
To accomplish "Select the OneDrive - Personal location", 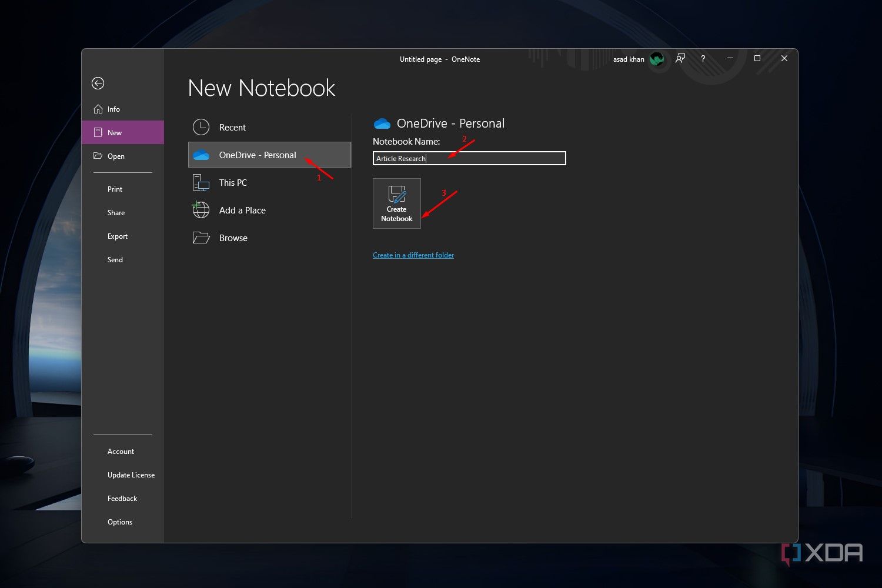I will click(x=269, y=155).
